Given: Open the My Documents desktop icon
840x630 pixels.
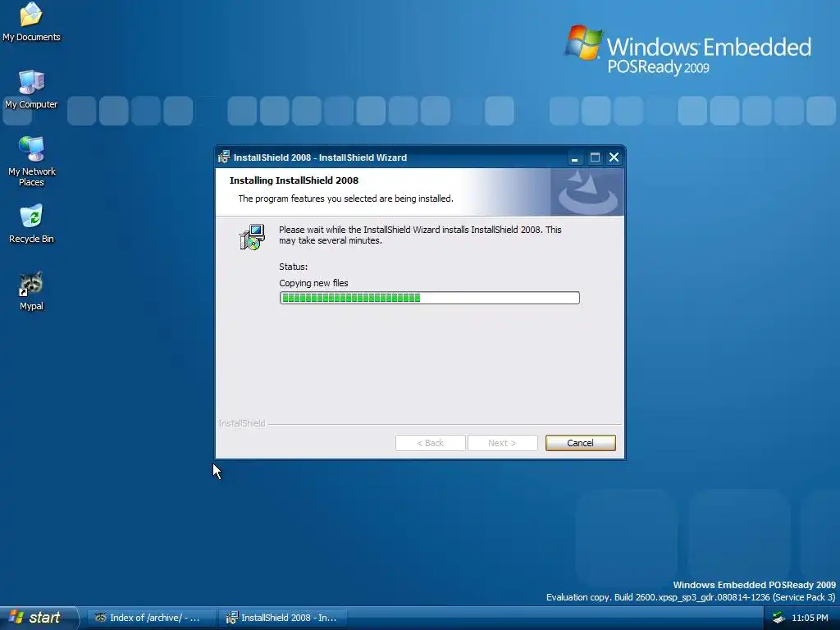Looking at the screenshot, I should coord(31,21).
